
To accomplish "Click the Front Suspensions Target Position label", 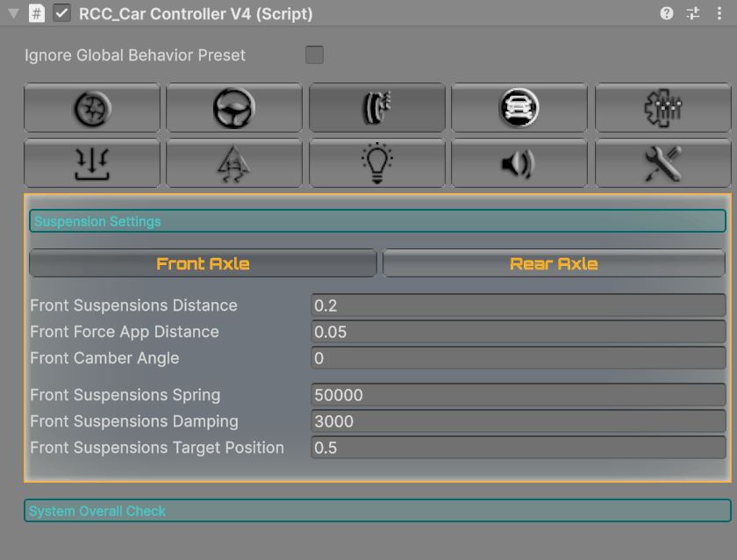I will click(157, 448).
